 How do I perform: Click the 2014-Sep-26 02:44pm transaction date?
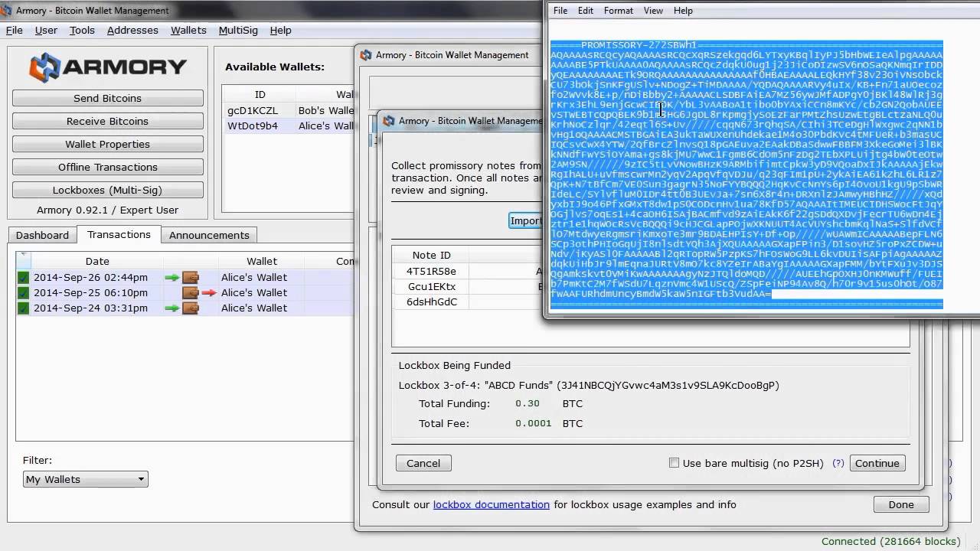90,277
